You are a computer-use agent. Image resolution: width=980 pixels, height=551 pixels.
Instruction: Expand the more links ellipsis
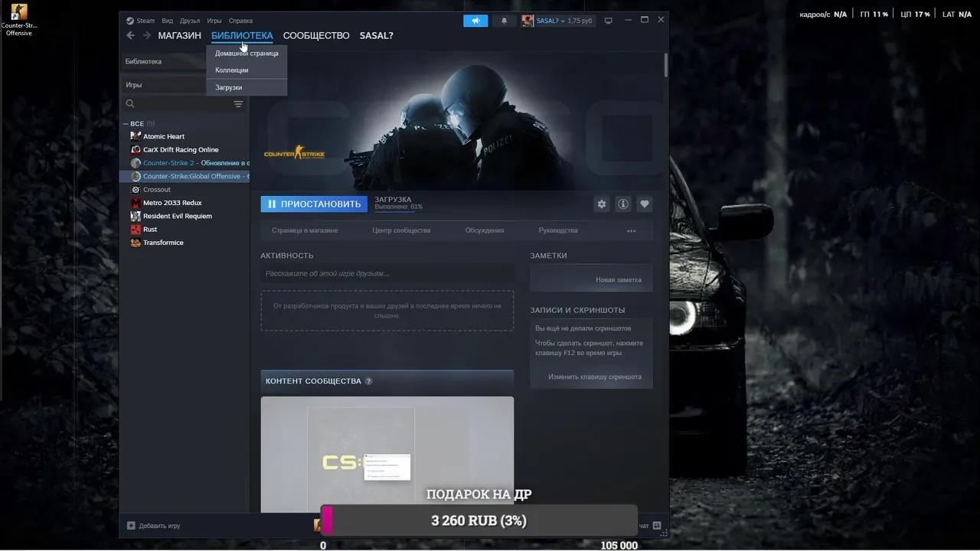click(631, 230)
